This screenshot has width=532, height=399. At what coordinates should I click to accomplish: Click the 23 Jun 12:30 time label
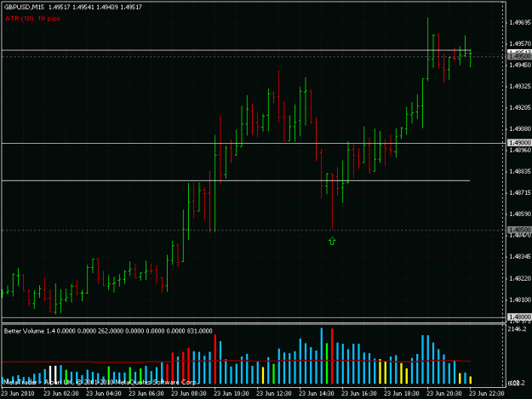point(274,393)
